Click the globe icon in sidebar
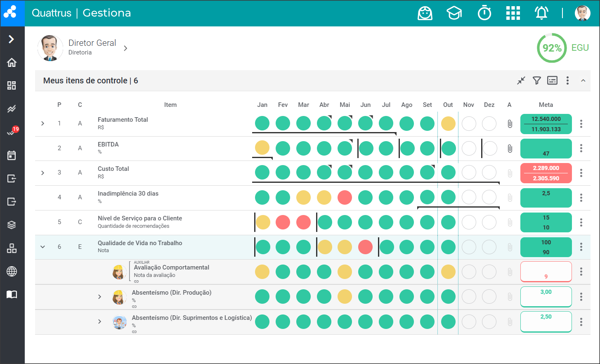The width and height of the screenshot is (600, 364). pos(12,271)
